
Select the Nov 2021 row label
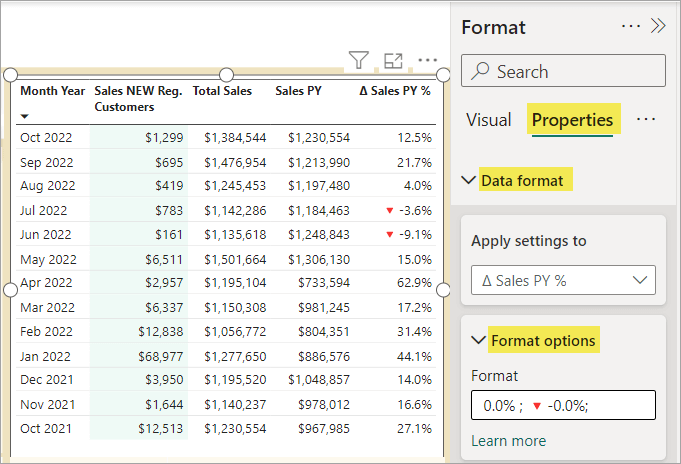pyautogui.click(x=47, y=404)
